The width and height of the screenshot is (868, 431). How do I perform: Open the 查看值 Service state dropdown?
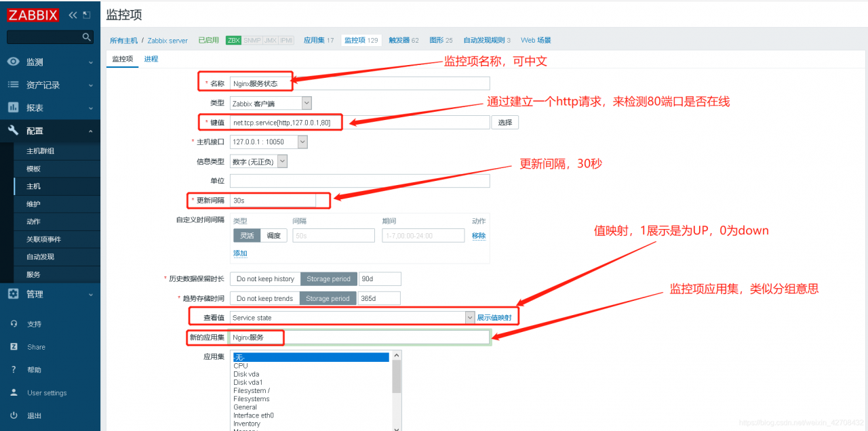pos(352,317)
